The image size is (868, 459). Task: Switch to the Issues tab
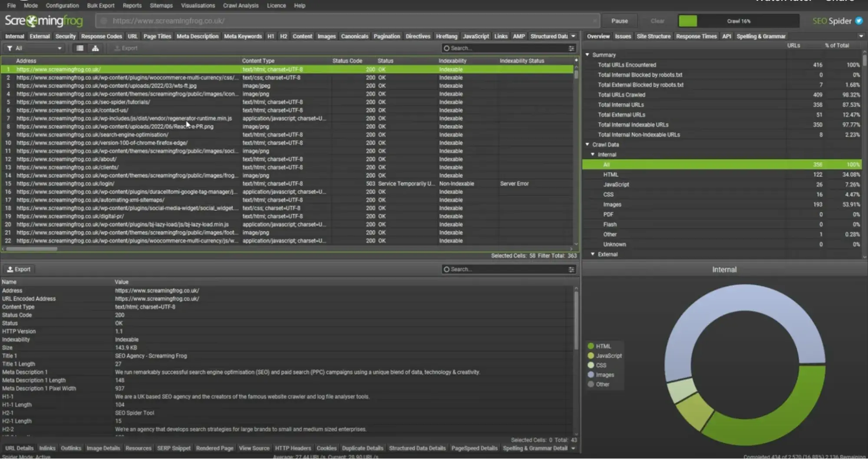pyautogui.click(x=623, y=37)
